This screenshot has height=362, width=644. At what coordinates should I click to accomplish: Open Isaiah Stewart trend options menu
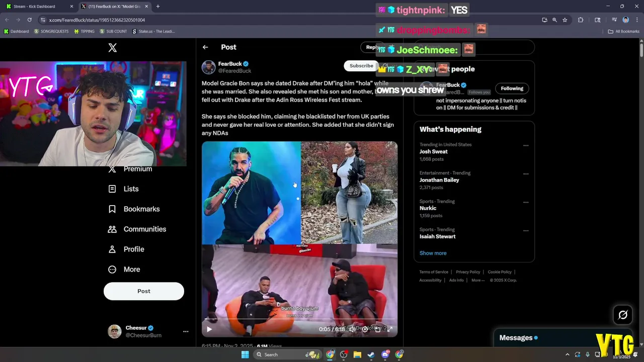coord(526,231)
